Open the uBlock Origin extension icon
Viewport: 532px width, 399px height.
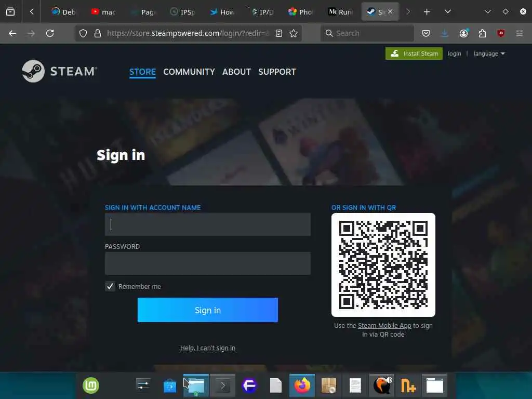[501, 33]
